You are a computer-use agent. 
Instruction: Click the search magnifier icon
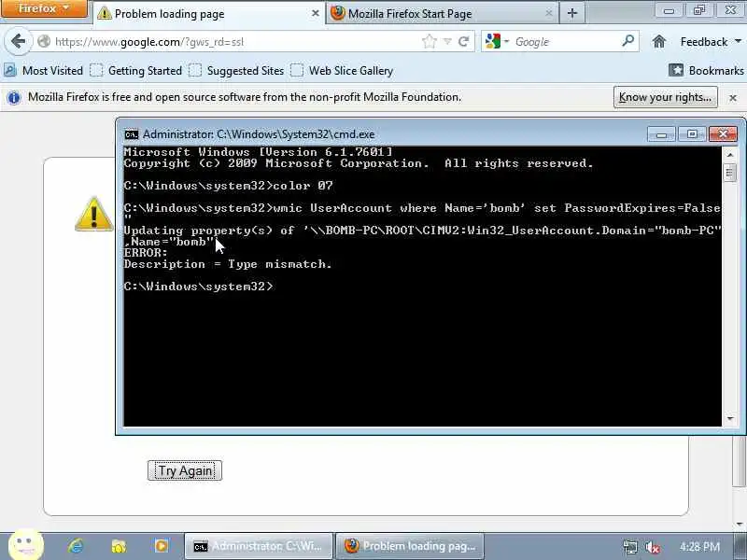627,41
